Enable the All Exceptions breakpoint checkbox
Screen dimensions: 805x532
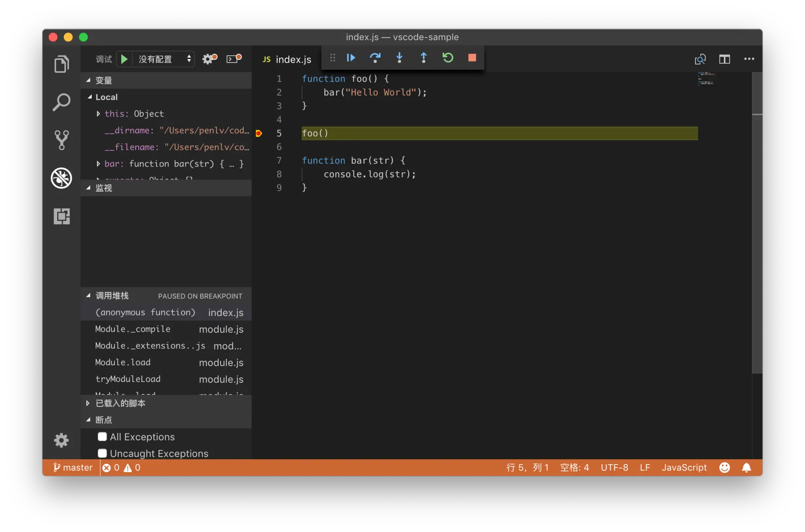pyautogui.click(x=102, y=437)
